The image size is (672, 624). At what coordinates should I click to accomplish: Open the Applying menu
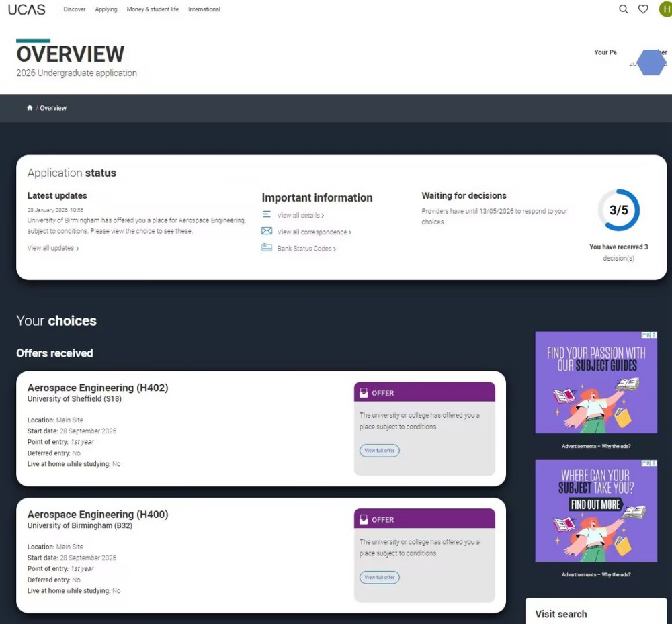(106, 9)
